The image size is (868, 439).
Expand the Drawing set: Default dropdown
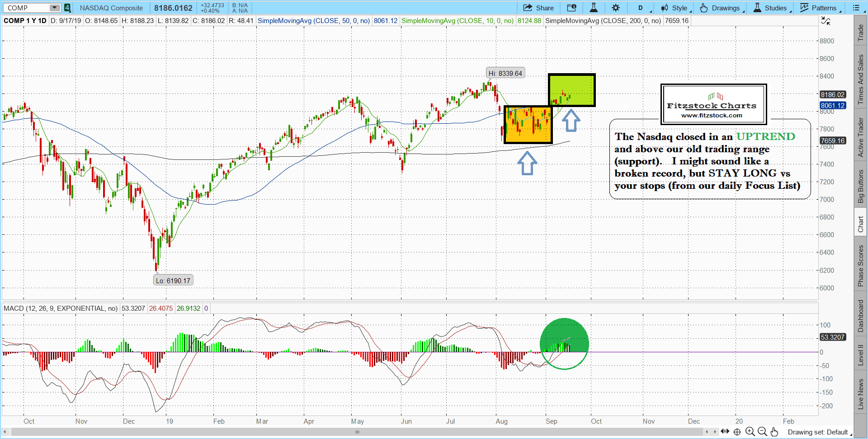pos(819,432)
